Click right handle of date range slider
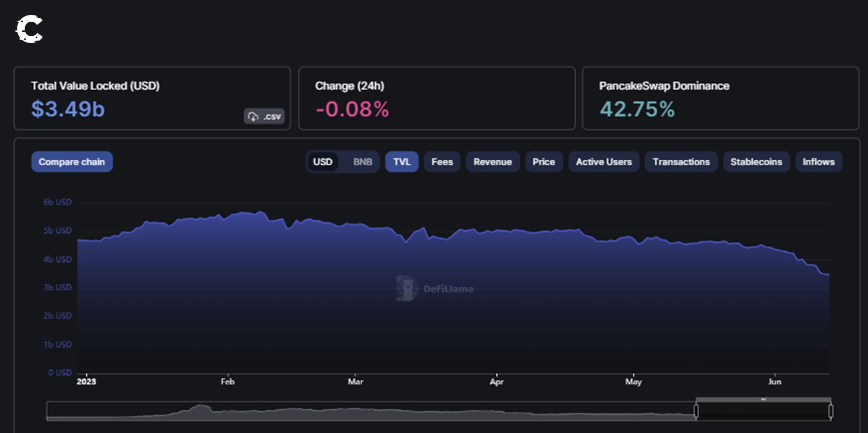Image resolution: width=868 pixels, height=433 pixels. point(830,411)
